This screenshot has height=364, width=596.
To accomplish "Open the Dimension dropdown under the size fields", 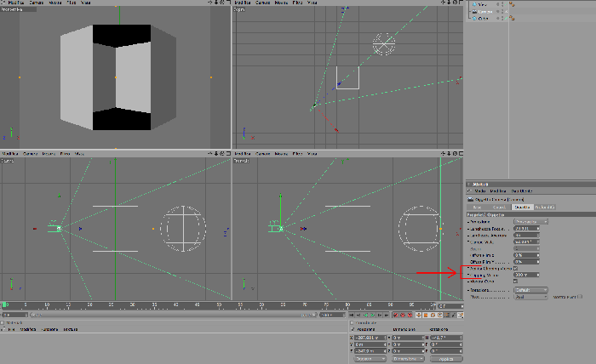I will pyautogui.click(x=408, y=359).
